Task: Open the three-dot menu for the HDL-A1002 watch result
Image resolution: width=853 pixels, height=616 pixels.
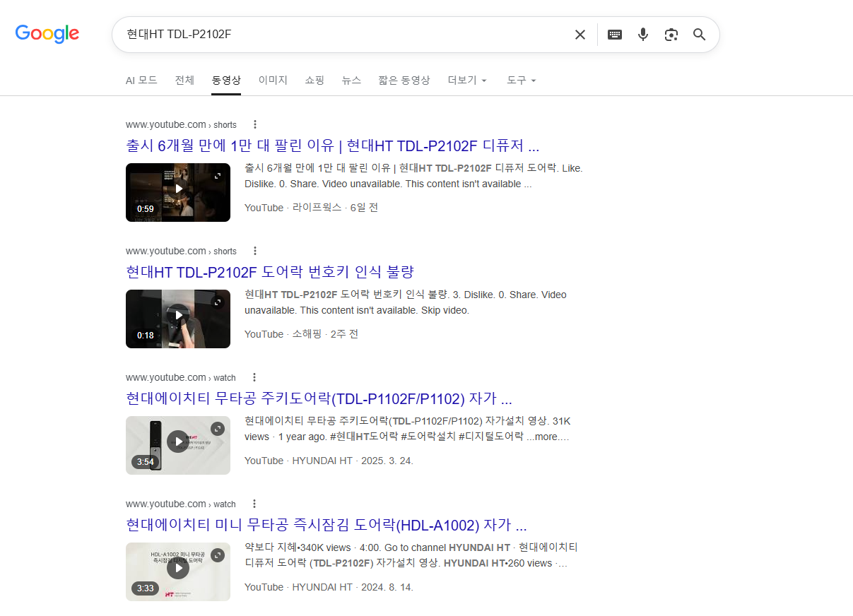Action: click(x=254, y=504)
